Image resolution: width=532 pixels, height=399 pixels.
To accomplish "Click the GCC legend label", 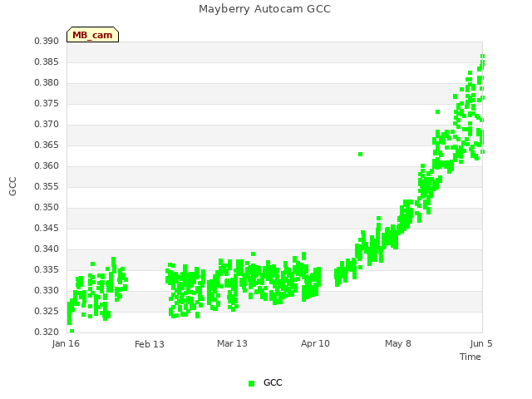I will click(x=273, y=382).
